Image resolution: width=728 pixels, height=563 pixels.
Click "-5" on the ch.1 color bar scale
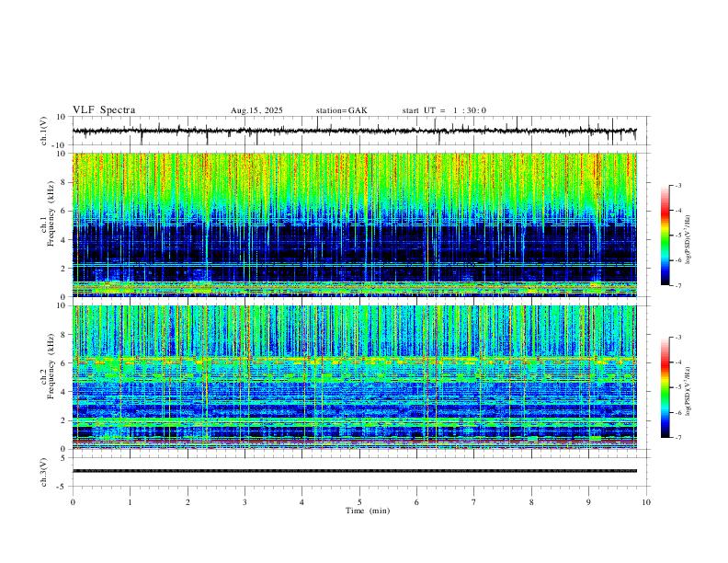pyautogui.click(x=677, y=236)
